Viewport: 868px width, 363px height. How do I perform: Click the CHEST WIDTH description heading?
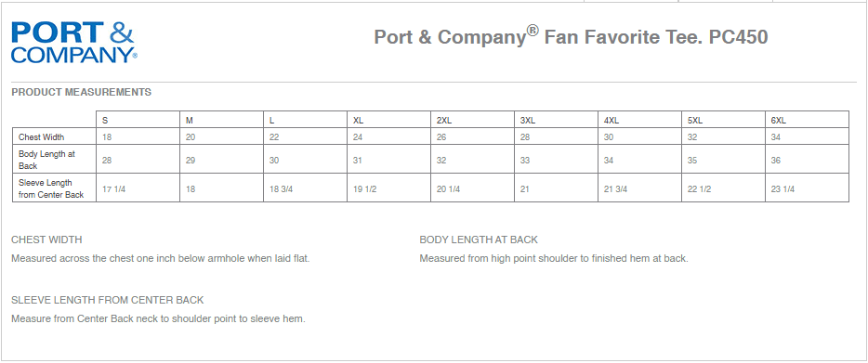click(46, 240)
